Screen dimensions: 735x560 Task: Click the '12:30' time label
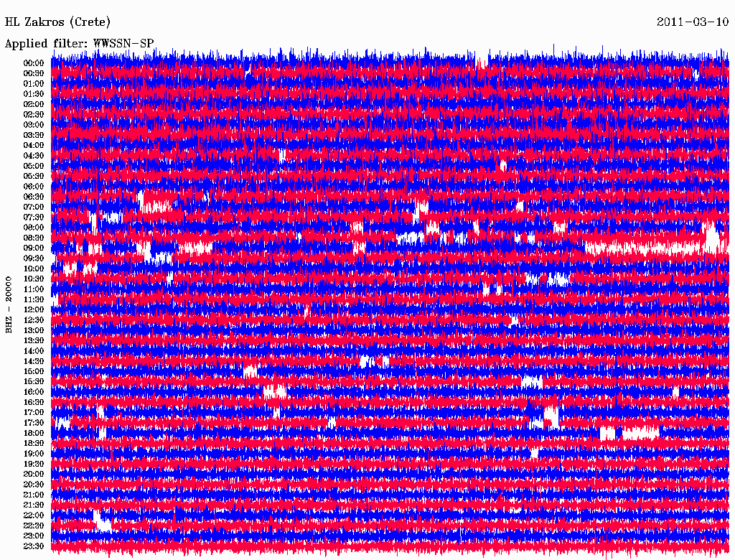click(x=34, y=320)
